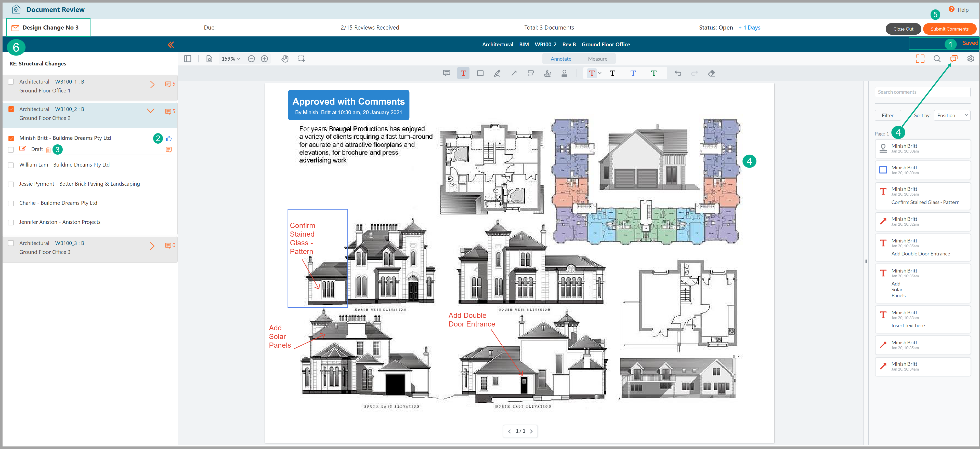This screenshot has width=980, height=449.
Task: Check the Draft checkbox
Action: 11,149
